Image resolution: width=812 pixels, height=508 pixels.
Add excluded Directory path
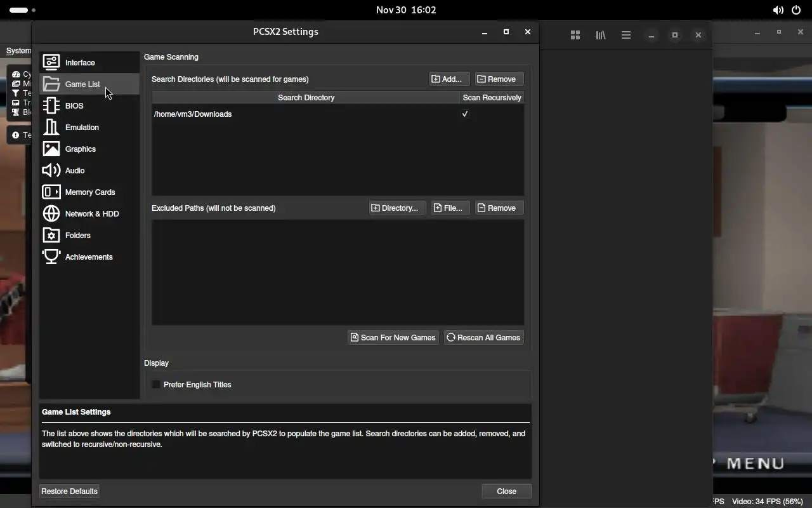click(397, 208)
